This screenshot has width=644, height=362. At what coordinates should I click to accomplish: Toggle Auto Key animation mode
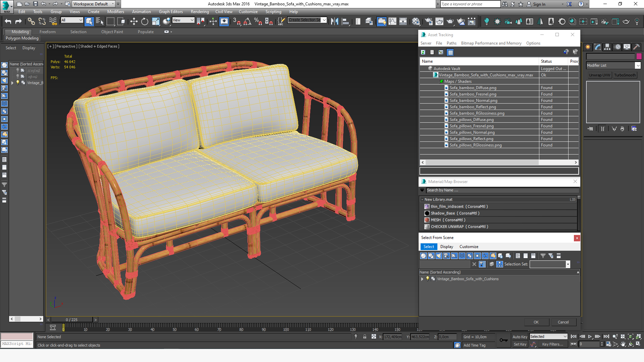pos(520,337)
